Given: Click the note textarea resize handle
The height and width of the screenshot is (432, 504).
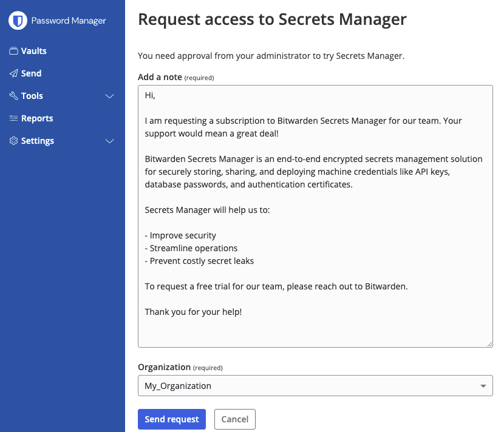Looking at the screenshot, I should (489, 343).
